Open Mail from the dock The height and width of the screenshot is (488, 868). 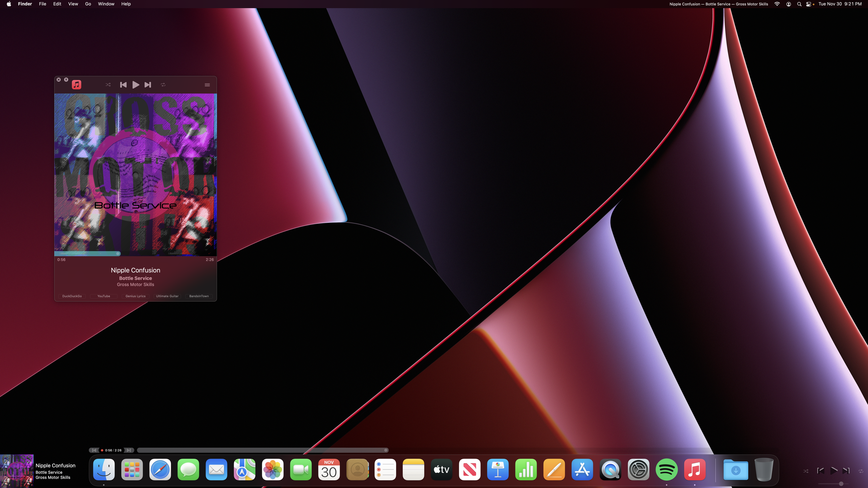coord(216,470)
